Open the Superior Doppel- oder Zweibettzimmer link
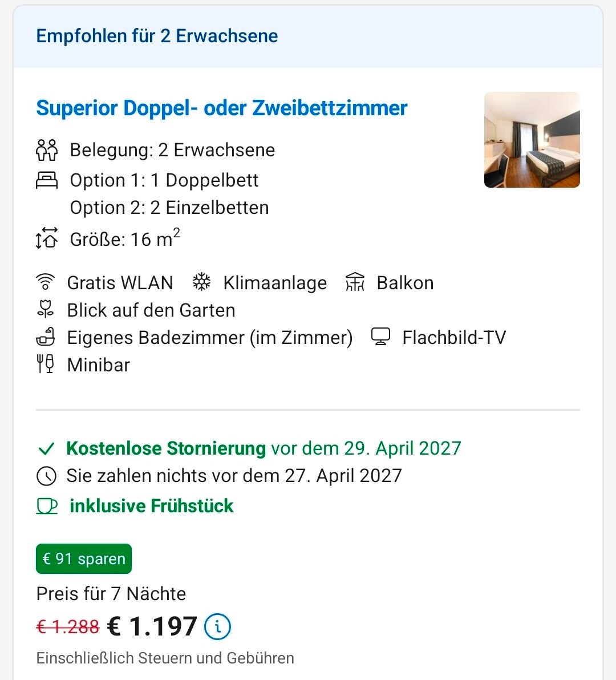The image size is (616, 680). 221,108
